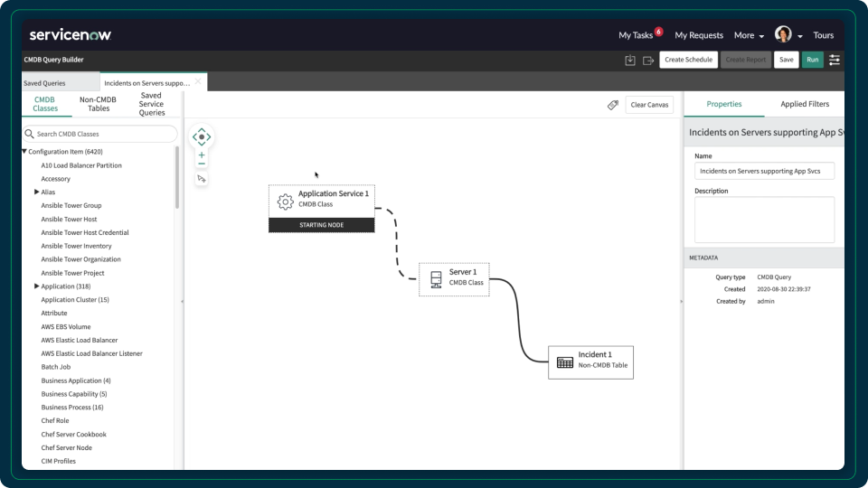
Task: Click the class list scrollbar
Action: click(177, 178)
